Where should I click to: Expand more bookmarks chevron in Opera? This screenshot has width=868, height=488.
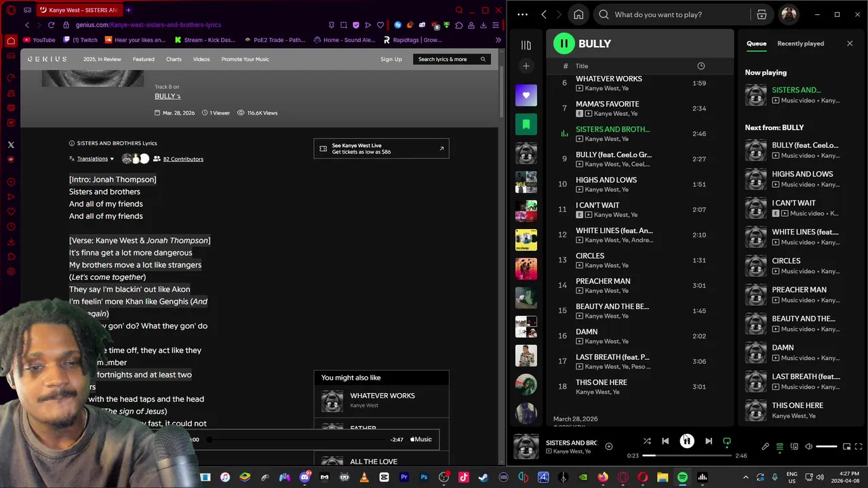(x=498, y=40)
